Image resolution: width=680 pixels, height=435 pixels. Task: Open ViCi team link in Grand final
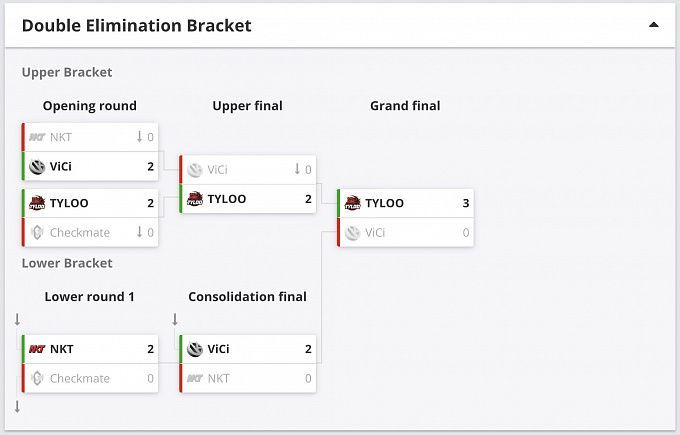click(375, 232)
